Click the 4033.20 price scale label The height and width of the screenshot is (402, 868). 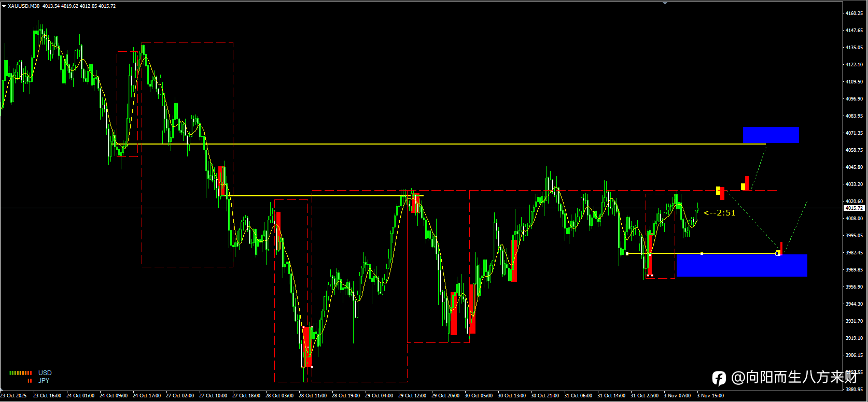(854, 184)
